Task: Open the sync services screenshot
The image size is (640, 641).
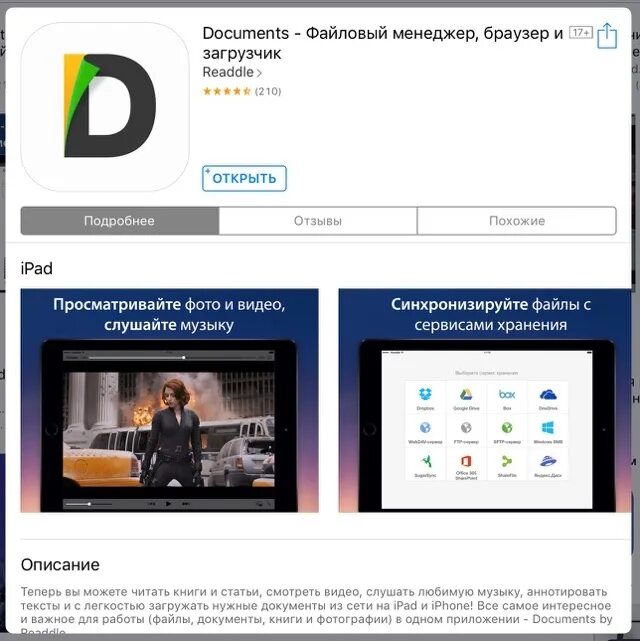Action: 485,400
